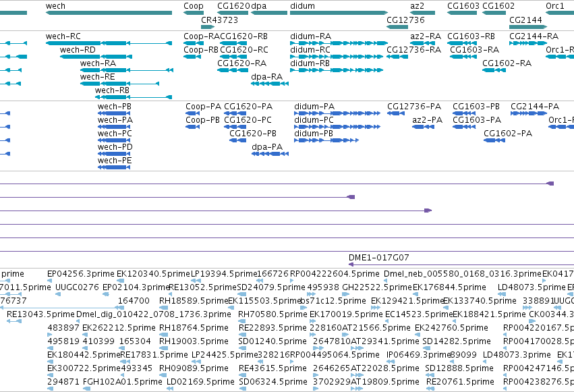574x392 pixels.
Task: Click the CG1603-RB transcript
Action: (462, 43)
